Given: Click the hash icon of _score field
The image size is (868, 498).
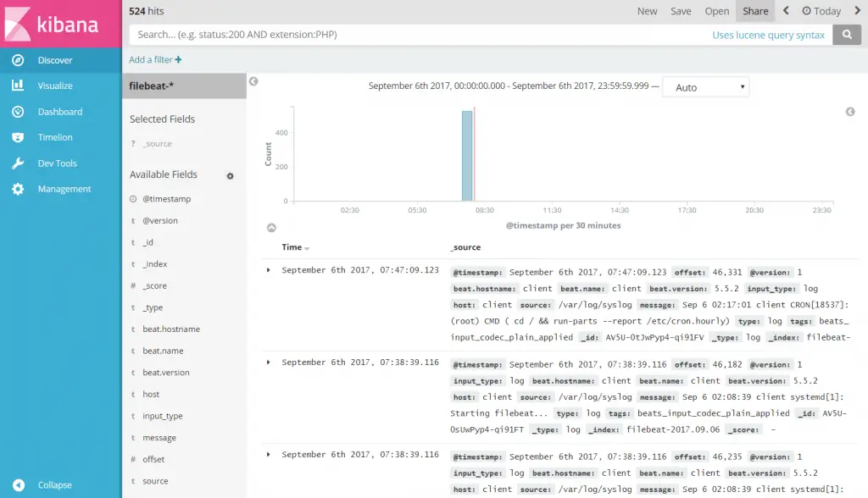Looking at the screenshot, I should pos(133,285).
